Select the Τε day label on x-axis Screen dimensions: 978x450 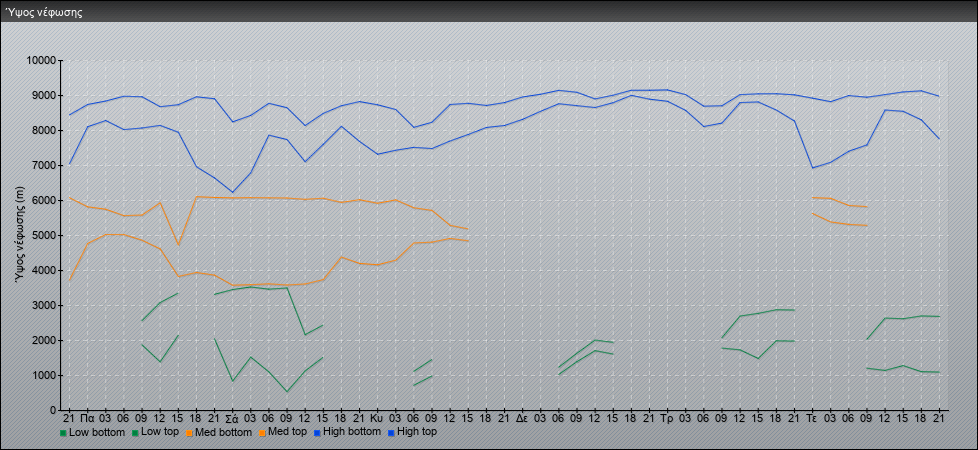click(811, 418)
